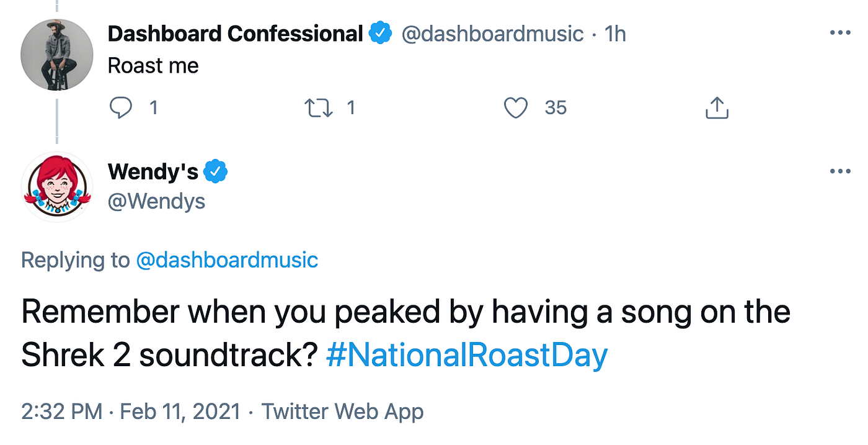Click the reply icon on Dashboard Confessional tweet

(x=121, y=108)
